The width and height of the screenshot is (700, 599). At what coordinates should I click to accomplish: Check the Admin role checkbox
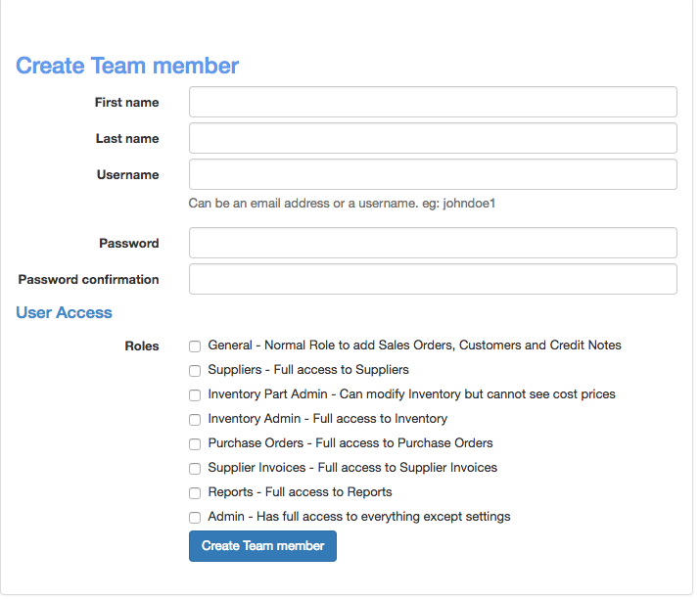[x=195, y=517]
